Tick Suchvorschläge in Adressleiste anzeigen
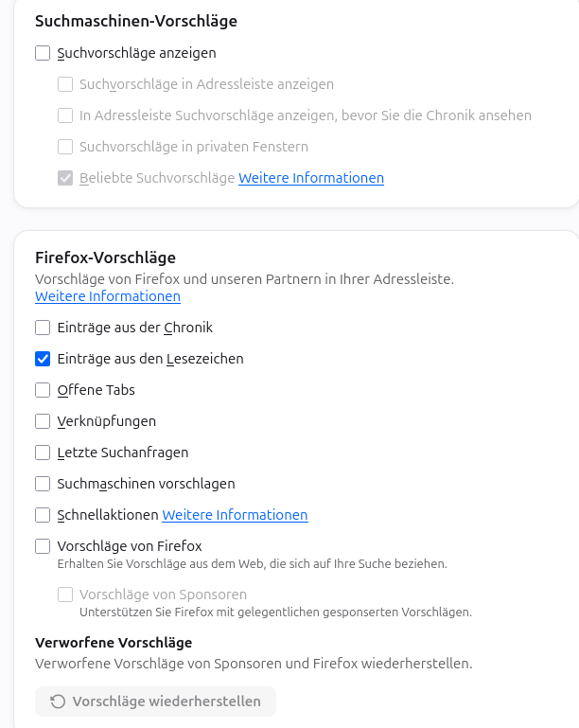This screenshot has height=728, width=579. pyautogui.click(x=65, y=84)
